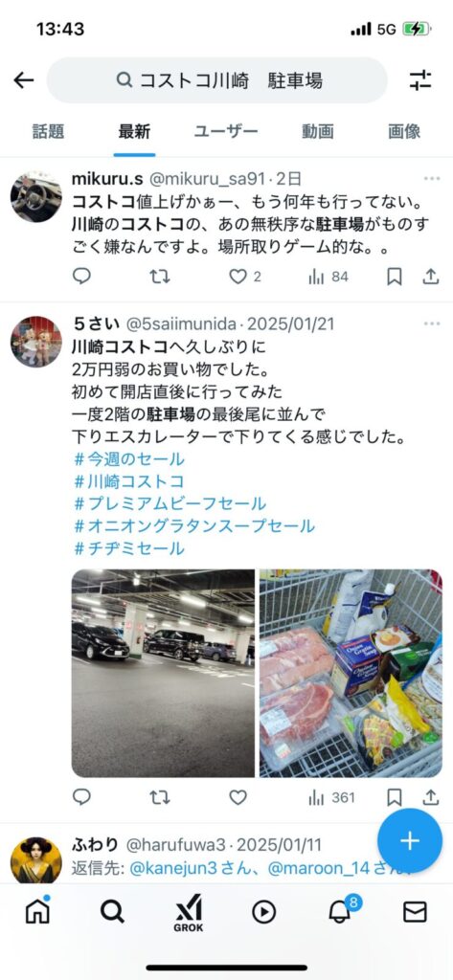
Task: Switch to the 話題 tab
Action: pos(48,132)
